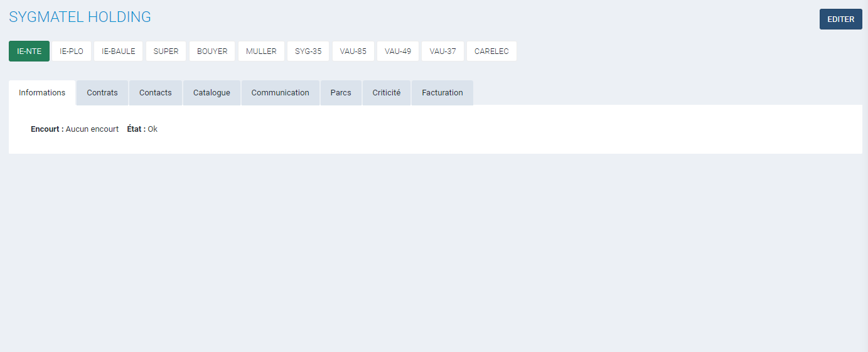Select the BOUYER entity
Screen dimensions: 868x352
click(212, 51)
